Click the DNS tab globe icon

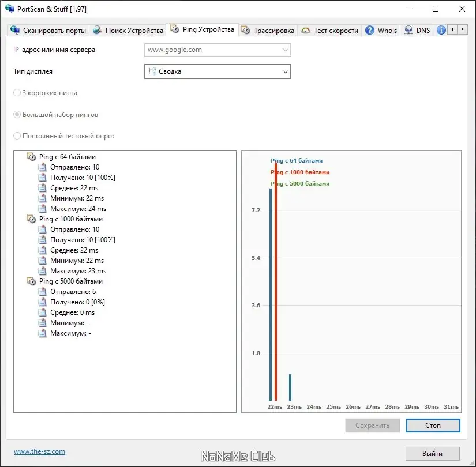[408, 30]
